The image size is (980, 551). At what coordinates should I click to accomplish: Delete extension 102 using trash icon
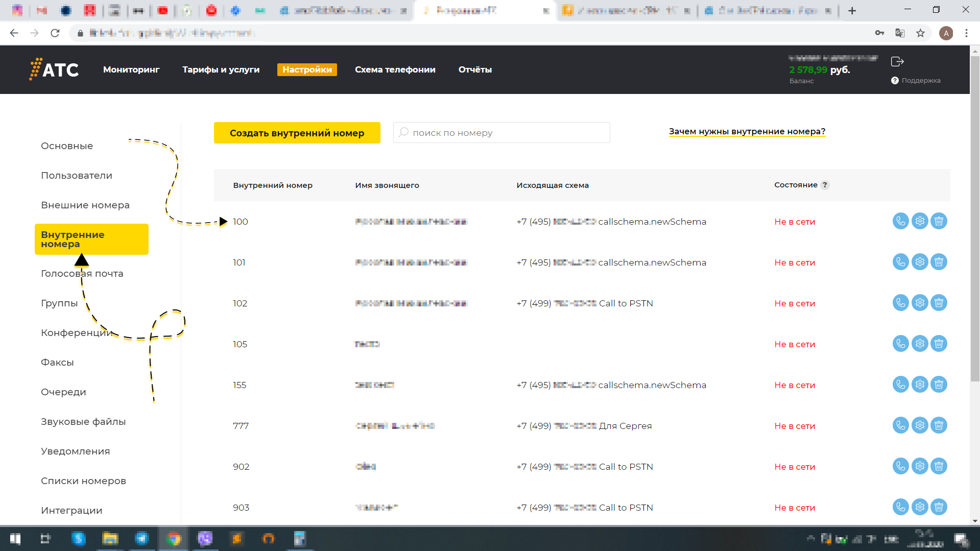939,303
